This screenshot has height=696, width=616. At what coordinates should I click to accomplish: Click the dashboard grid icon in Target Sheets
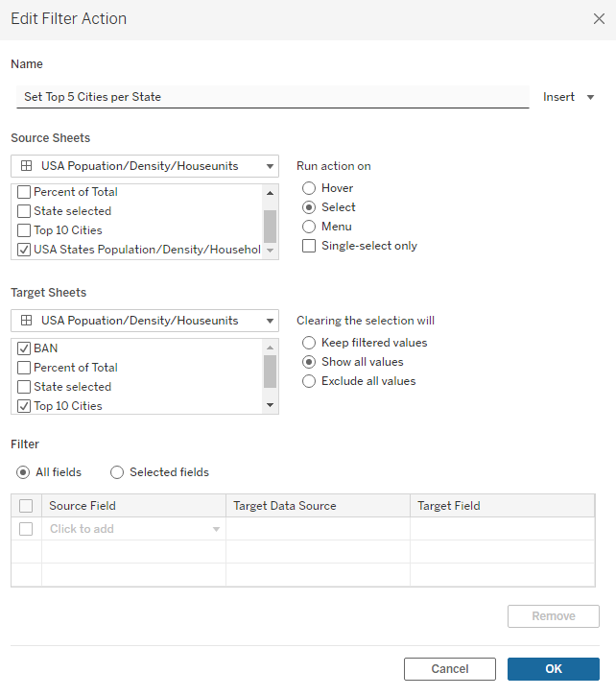(27, 321)
